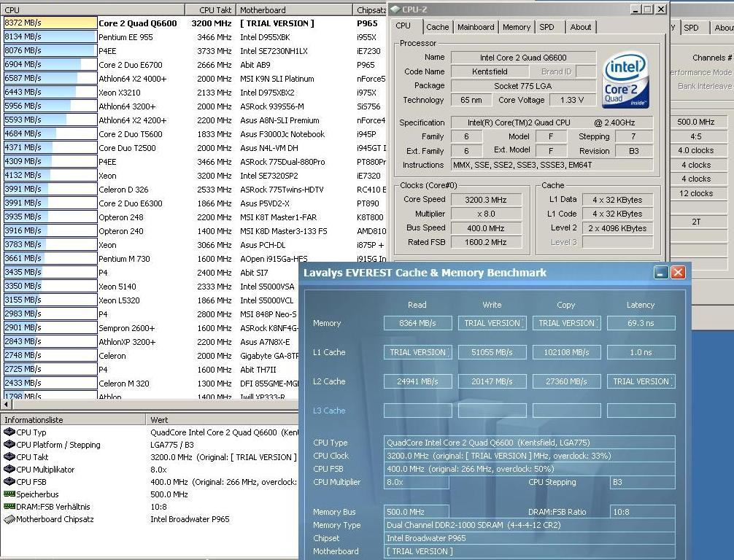The height and width of the screenshot is (560, 734).
Task: Click the CPU Typ row icon
Action: (9, 432)
